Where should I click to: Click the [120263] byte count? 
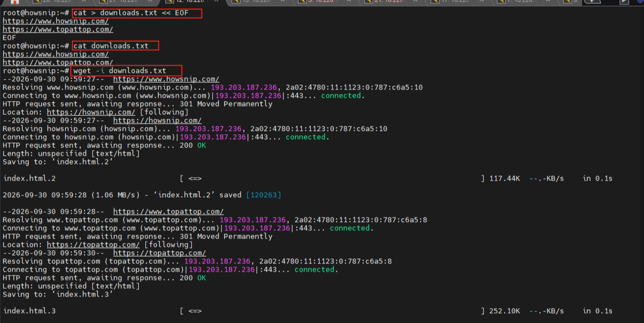click(264, 195)
